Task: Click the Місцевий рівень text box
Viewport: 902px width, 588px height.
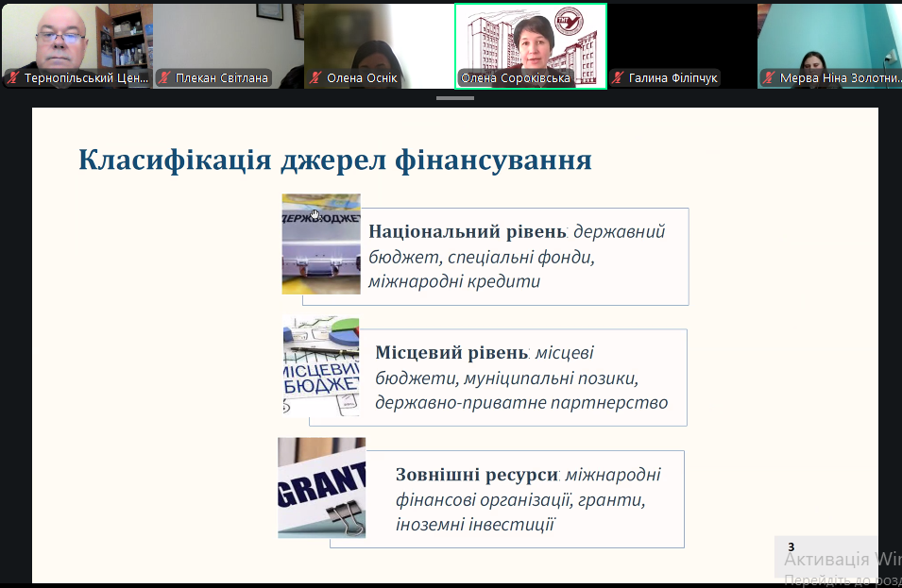Action: coord(524,378)
